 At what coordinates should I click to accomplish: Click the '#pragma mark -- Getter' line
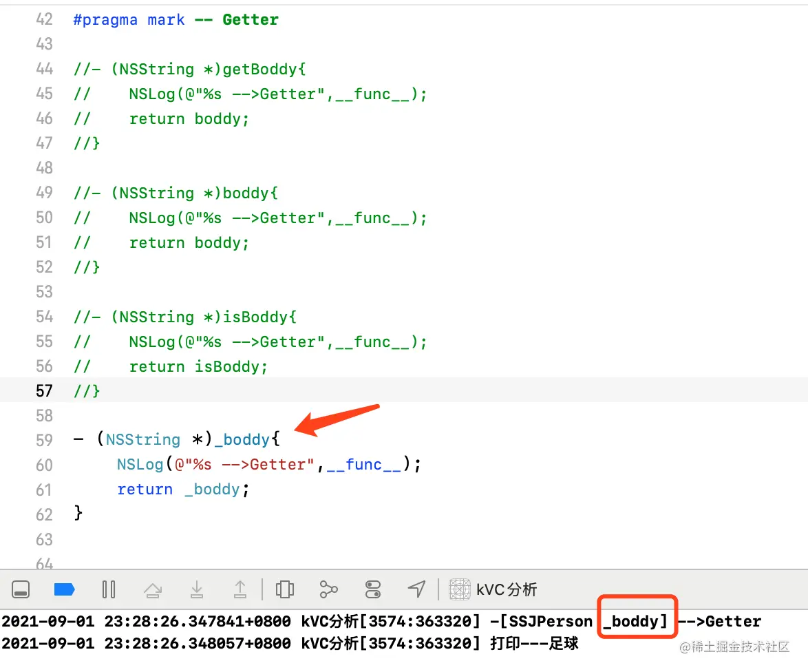pos(176,19)
